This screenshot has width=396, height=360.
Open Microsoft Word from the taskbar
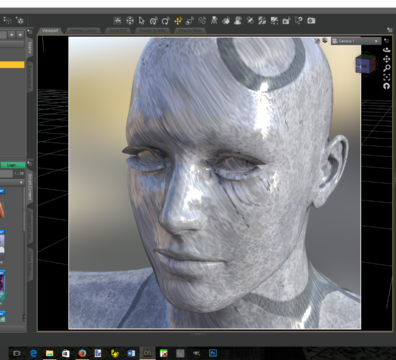131,353
